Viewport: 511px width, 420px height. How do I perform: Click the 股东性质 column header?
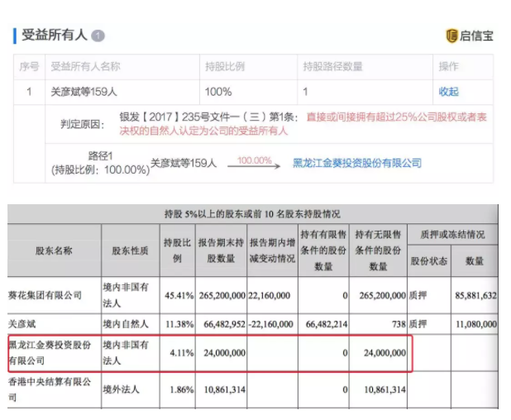128,249
